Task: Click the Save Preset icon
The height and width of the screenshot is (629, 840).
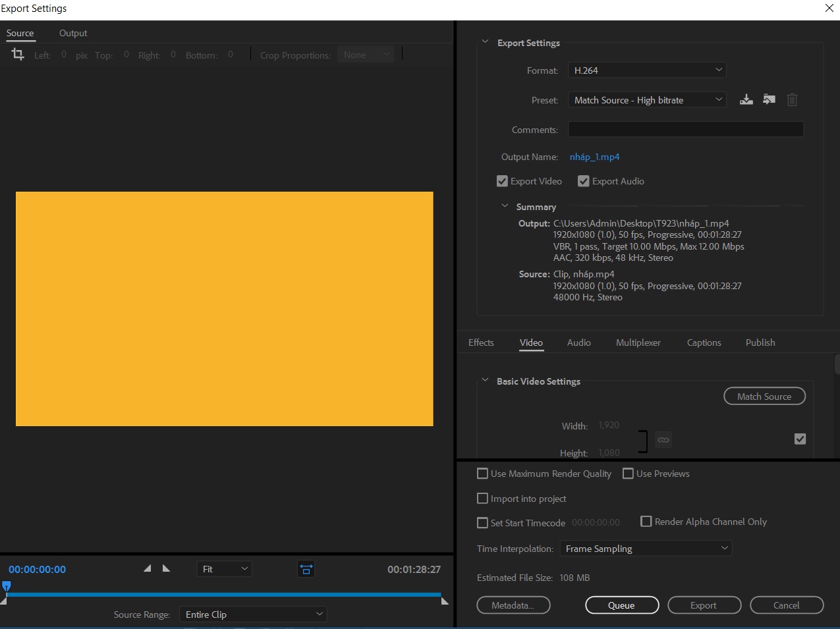Action: [746, 99]
